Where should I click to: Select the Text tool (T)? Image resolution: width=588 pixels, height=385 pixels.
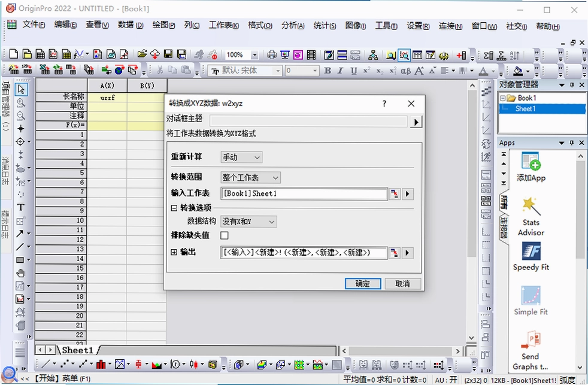(20, 207)
